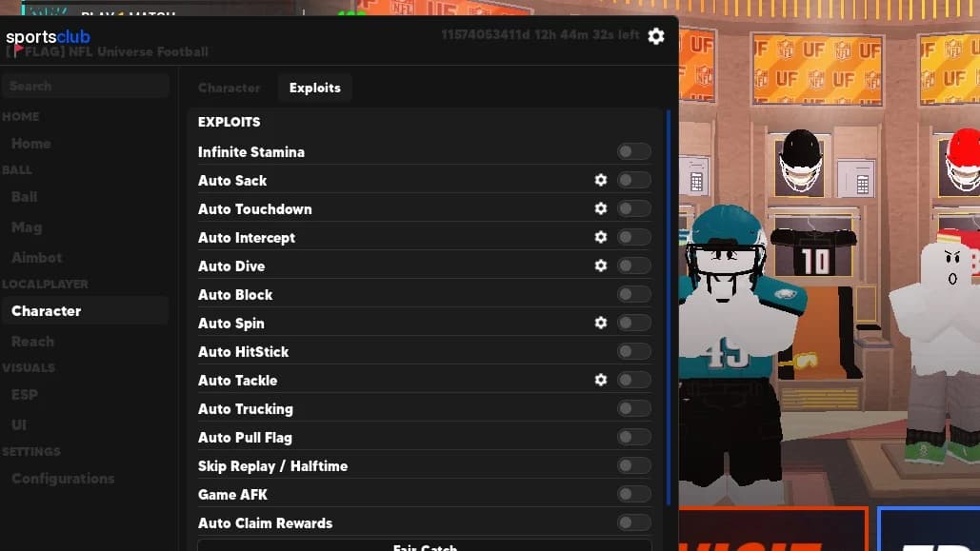Screen dimensions: 980x551
Task: Switch to the Character tab
Action: pos(229,89)
